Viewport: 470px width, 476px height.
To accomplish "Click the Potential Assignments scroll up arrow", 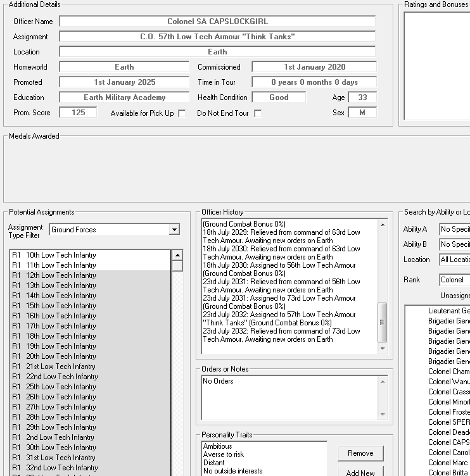I will click(177, 255).
